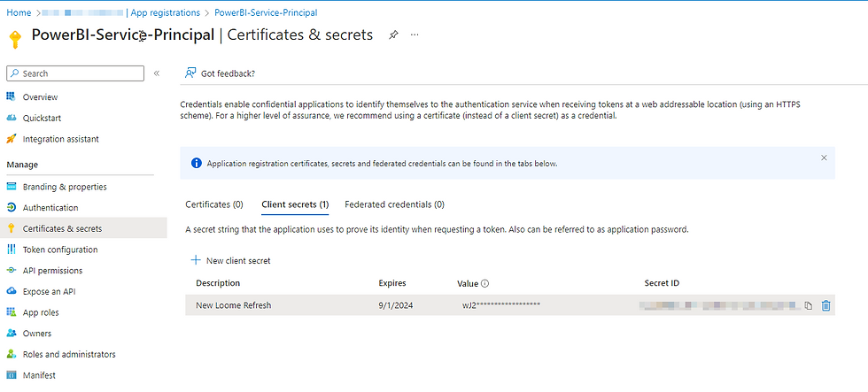
Task: Focus the sidebar Search box
Action: (x=75, y=73)
